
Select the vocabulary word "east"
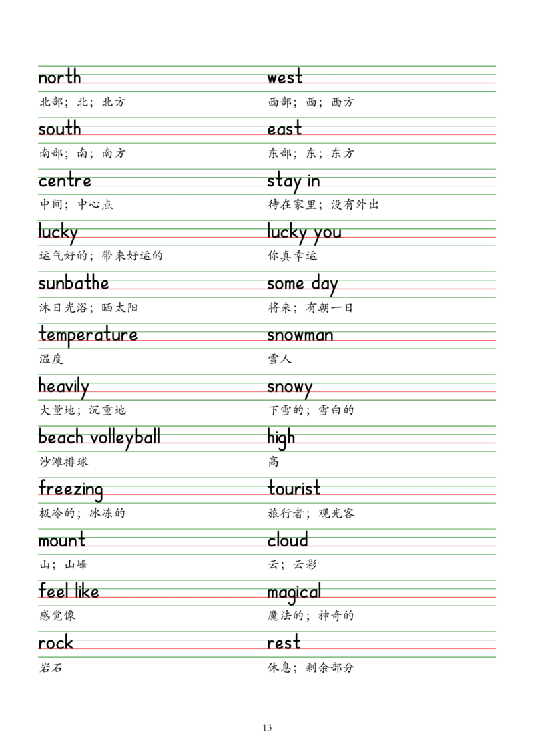(285, 130)
